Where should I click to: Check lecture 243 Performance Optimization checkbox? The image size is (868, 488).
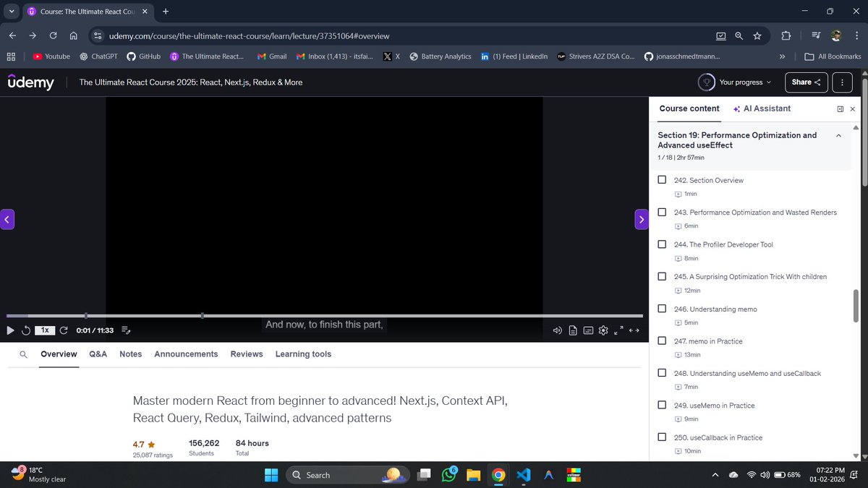662,213
